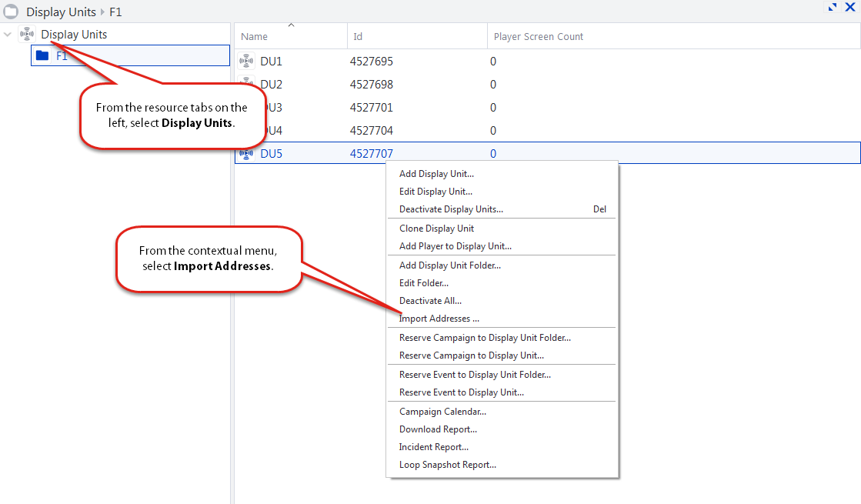861x504 pixels.
Task: Collapse the Display Units tree node
Action: (8, 35)
